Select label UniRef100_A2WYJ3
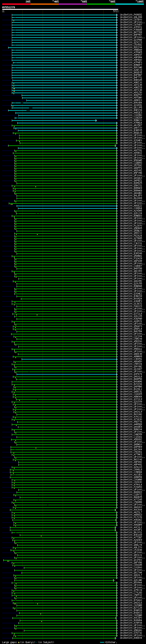146x644 pixels. tap(131, 70)
